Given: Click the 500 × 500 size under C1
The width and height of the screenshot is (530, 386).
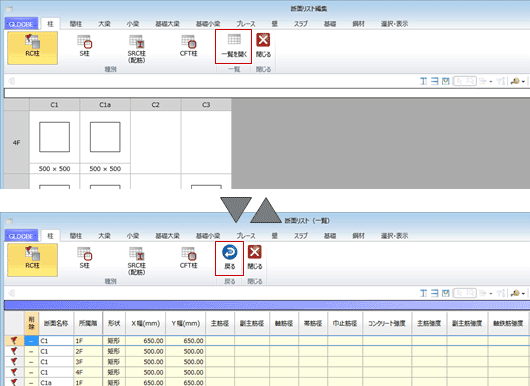Looking at the screenshot, I should [x=54, y=169].
